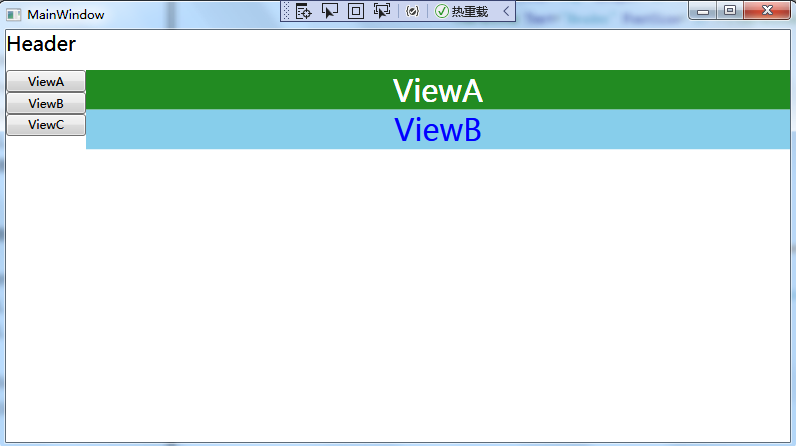
Task: Click the 热重载 hot reload status
Action: [x=462, y=11]
